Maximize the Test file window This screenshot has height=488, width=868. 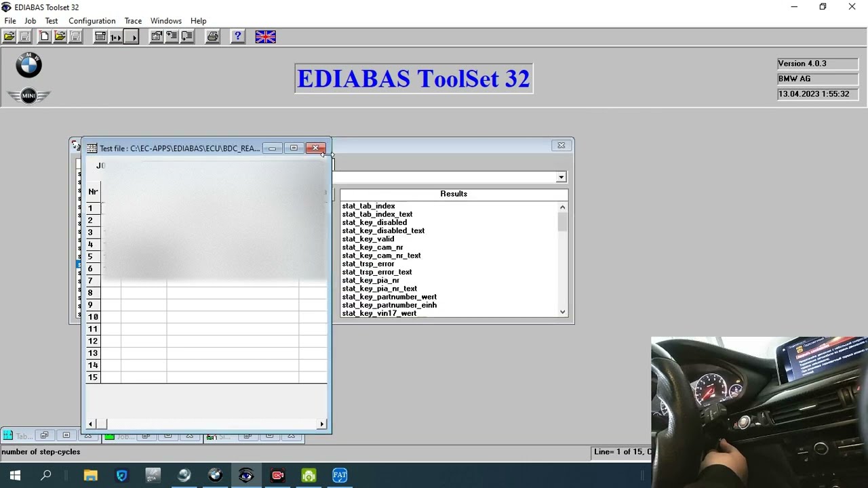(294, 148)
